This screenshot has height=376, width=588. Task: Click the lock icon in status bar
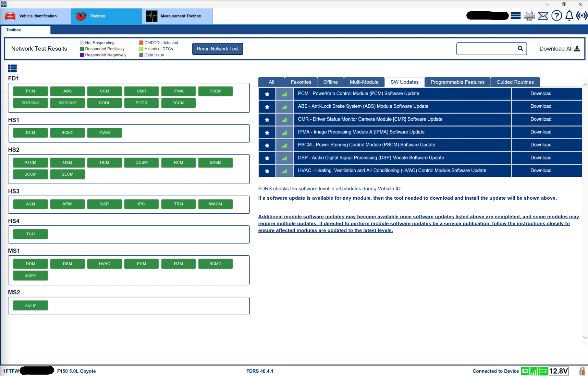pos(582,371)
